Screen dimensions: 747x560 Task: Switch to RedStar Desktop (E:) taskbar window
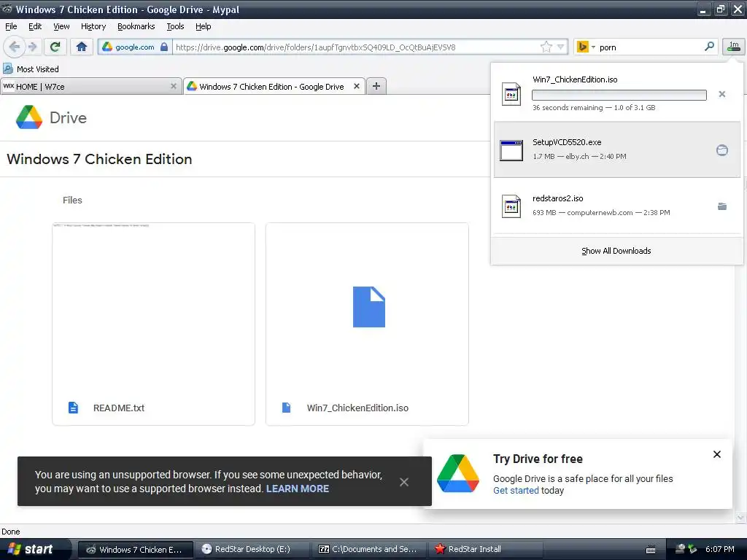point(252,549)
